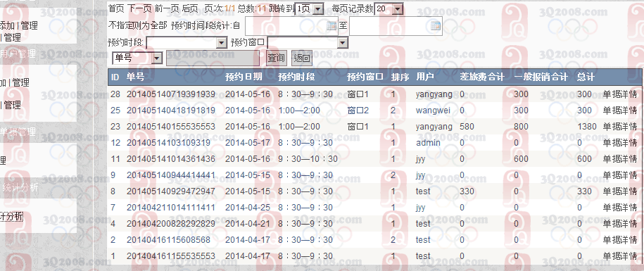Viewport: 644px width, 271px height.
Task: Go to 下一页 next page link
Action: pyautogui.click(x=139, y=8)
